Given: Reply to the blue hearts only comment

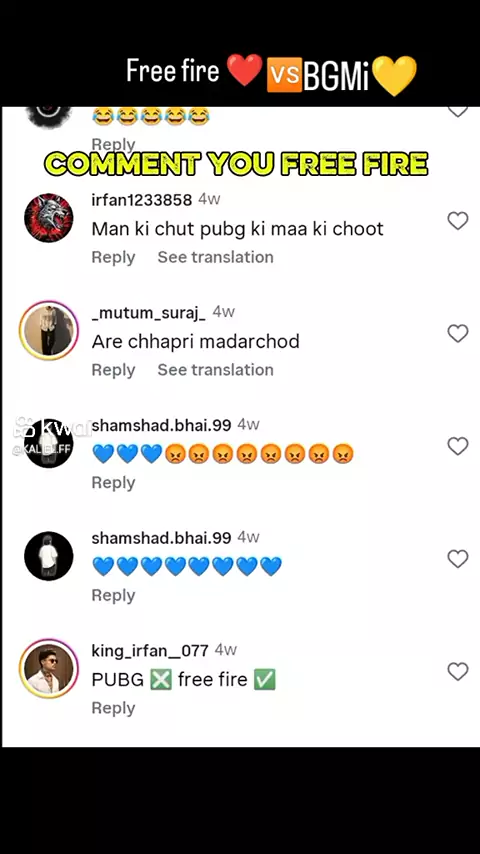Looking at the screenshot, I should pyautogui.click(x=113, y=595).
